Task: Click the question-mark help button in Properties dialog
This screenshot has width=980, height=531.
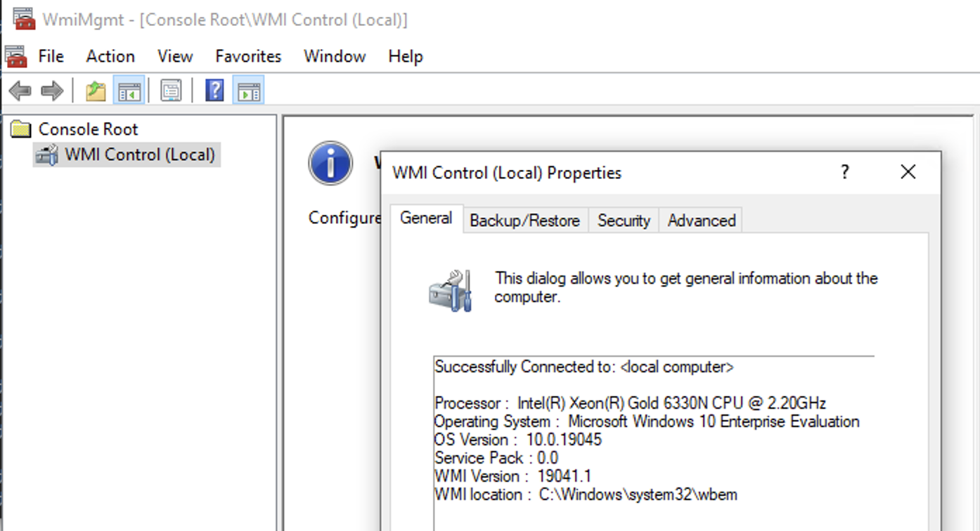Action: coord(845,172)
